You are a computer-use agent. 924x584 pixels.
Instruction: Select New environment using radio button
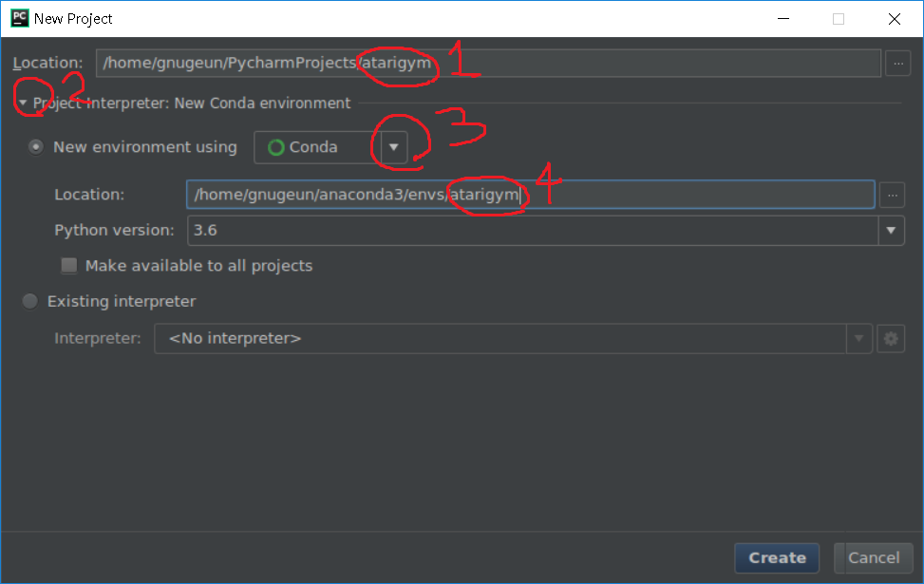pyautogui.click(x=36, y=147)
